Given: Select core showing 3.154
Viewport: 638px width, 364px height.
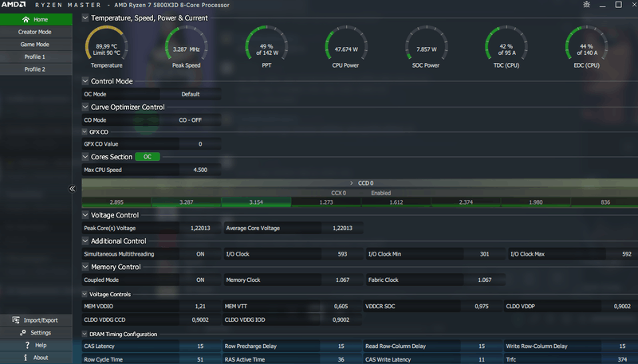Looking at the screenshot, I should pos(256,202).
